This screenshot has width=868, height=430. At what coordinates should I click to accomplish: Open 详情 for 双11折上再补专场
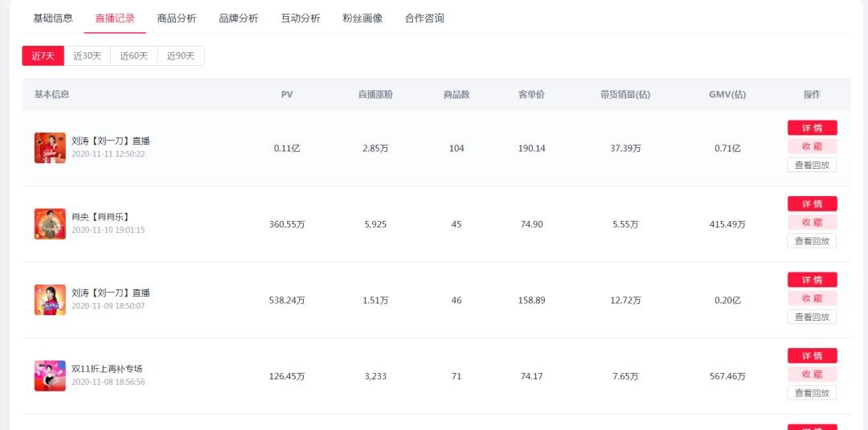pyautogui.click(x=812, y=356)
